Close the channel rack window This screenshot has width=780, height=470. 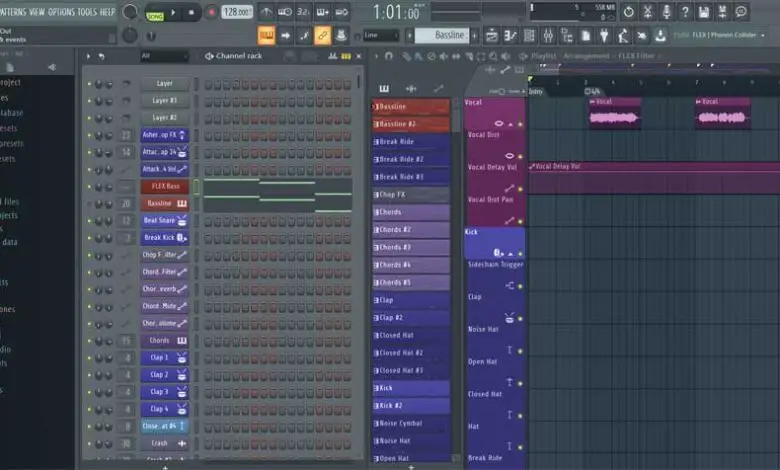(359, 56)
